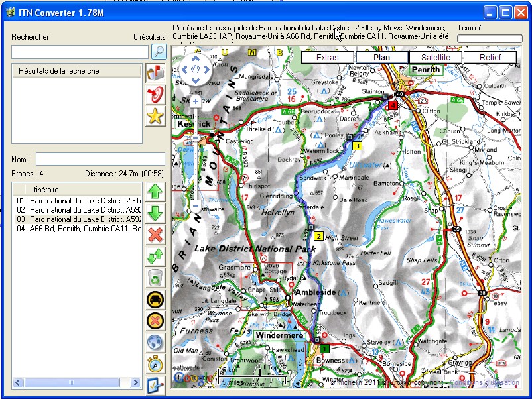
Task: Click the Rechercher search input field
Action: pyautogui.click(x=80, y=52)
